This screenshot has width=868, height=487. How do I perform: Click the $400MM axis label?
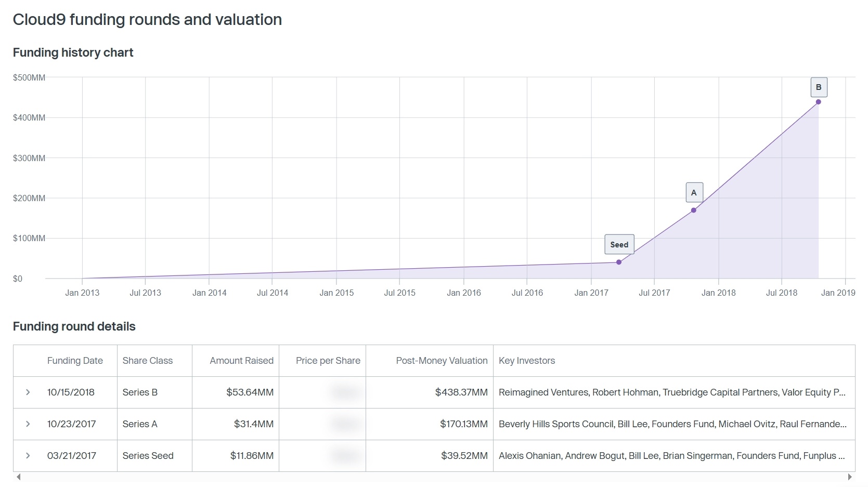point(29,118)
